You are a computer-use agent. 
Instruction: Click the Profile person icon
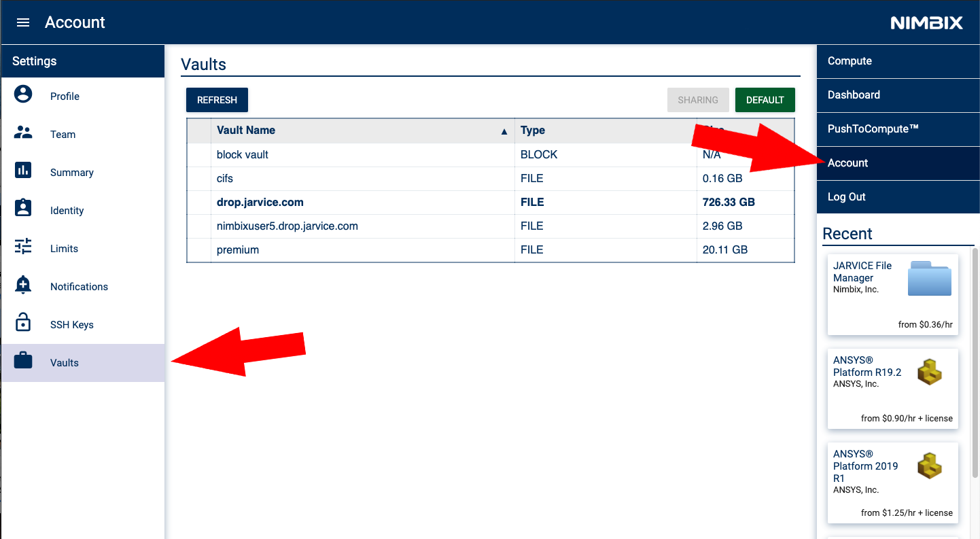click(23, 94)
